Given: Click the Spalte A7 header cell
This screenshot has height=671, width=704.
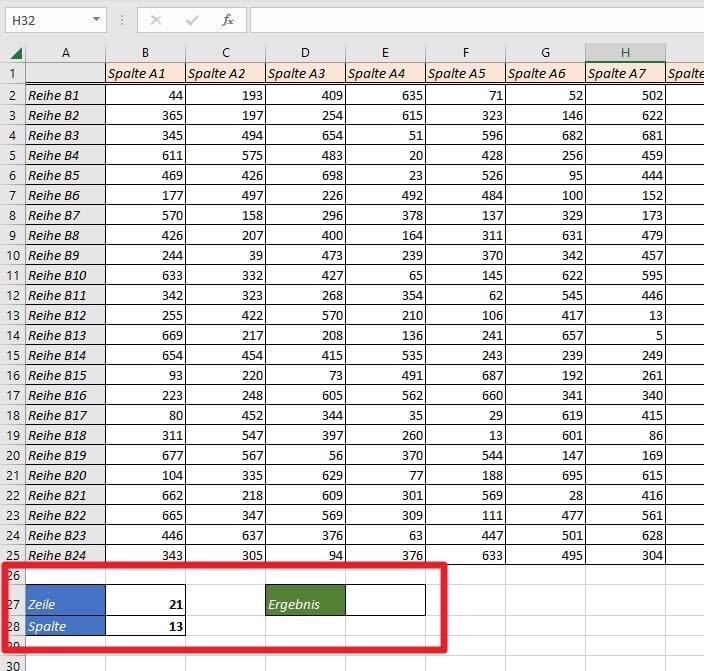Looking at the screenshot, I should tap(625, 73).
